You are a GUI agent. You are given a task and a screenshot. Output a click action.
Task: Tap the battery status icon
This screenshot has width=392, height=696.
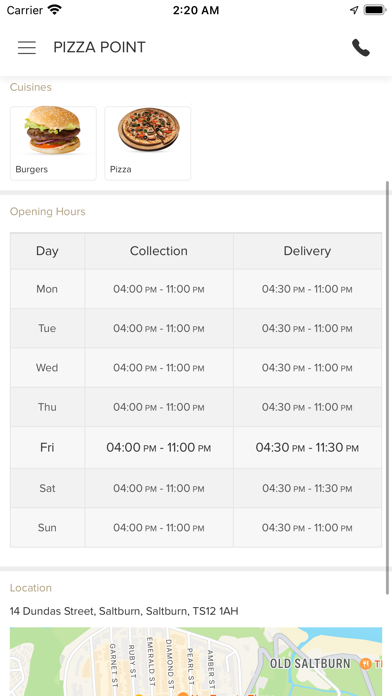click(x=375, y=10)
